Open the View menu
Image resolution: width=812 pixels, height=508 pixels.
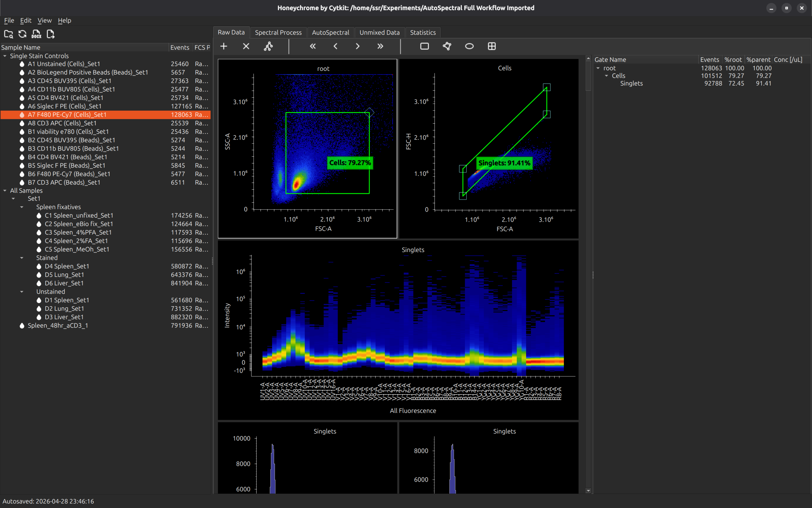pos(45,21)
